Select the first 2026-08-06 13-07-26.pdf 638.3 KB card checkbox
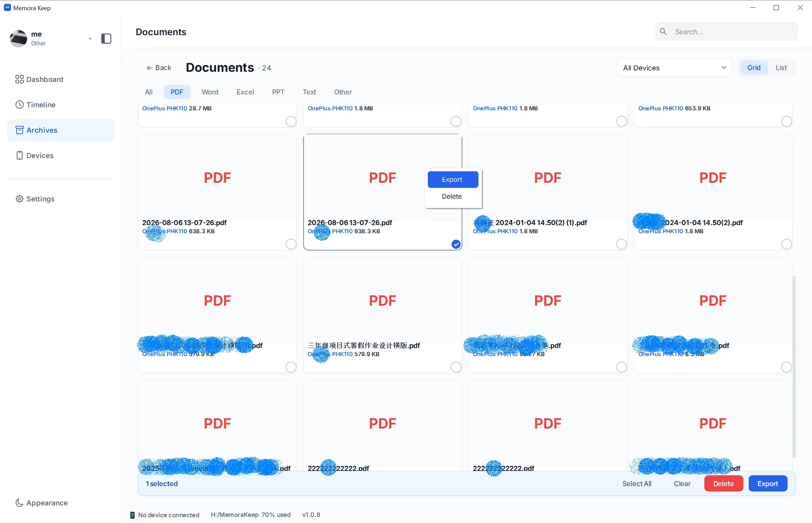 pyautogui.click(x=291, y=244)
